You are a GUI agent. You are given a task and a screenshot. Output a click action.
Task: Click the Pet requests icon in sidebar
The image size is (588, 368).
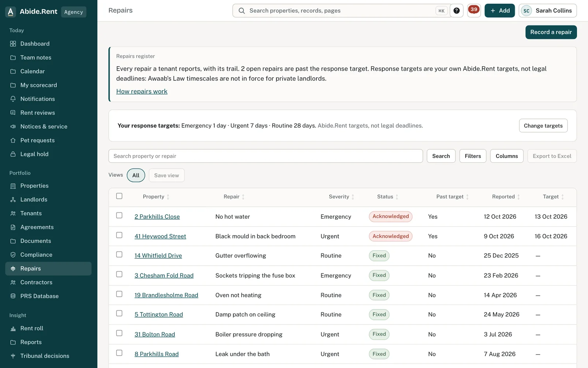pos(13,140)
